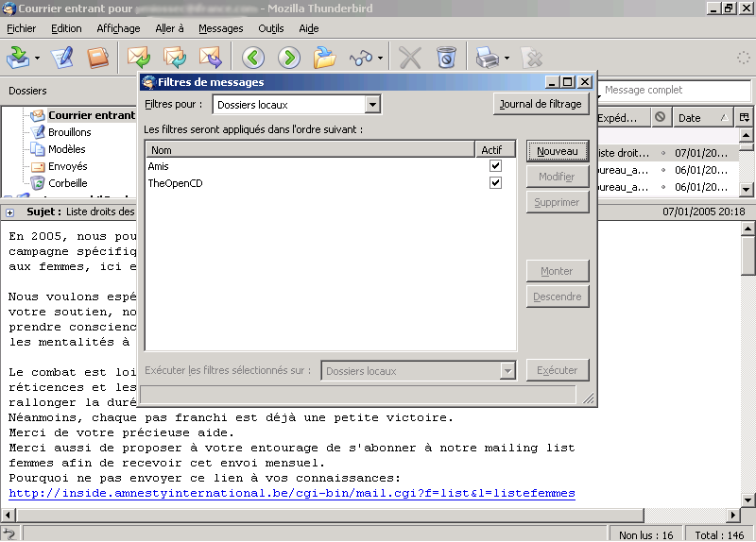Open the Get Mail dropdown arrow
Viewport: 756px width, 542px height.
[x=37, y=59]
